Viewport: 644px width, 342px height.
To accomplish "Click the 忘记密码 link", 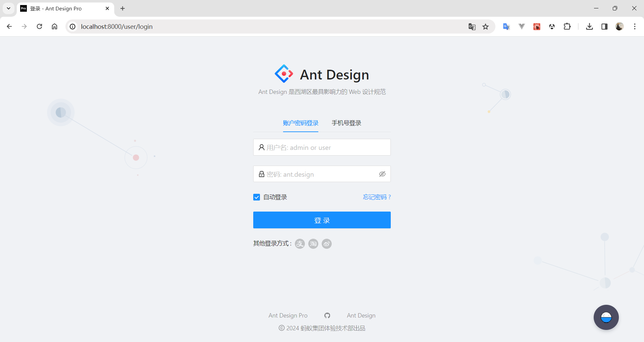I will click(377, 197).
